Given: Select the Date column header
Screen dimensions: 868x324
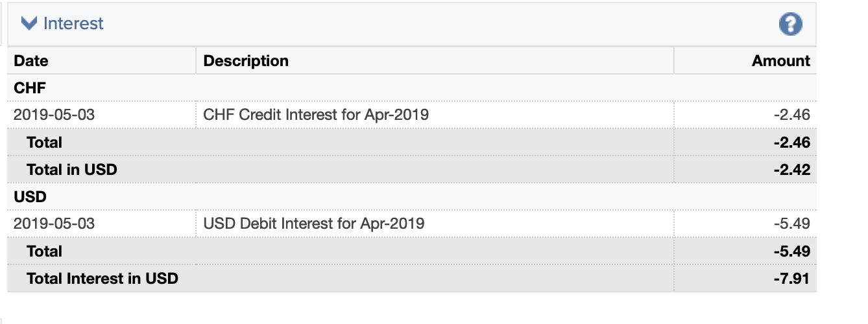Looking at the screenshot, I should click(x=31, y=61).
